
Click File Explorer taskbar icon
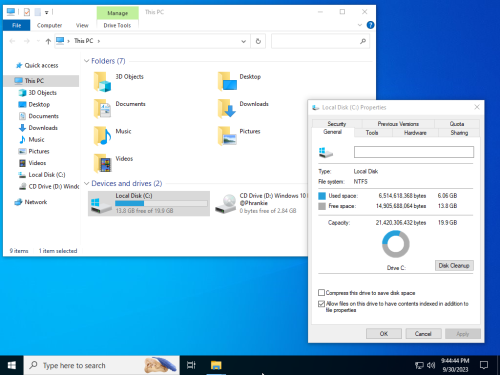pyautogui.click(x=216, y=365)
